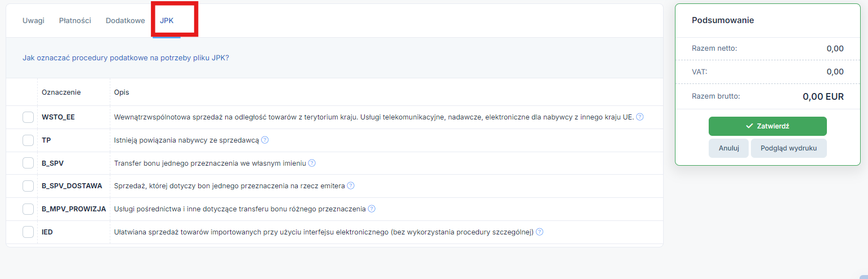
Task: Open help icon next to WSTO_EE description
Action: click(640, 117)
